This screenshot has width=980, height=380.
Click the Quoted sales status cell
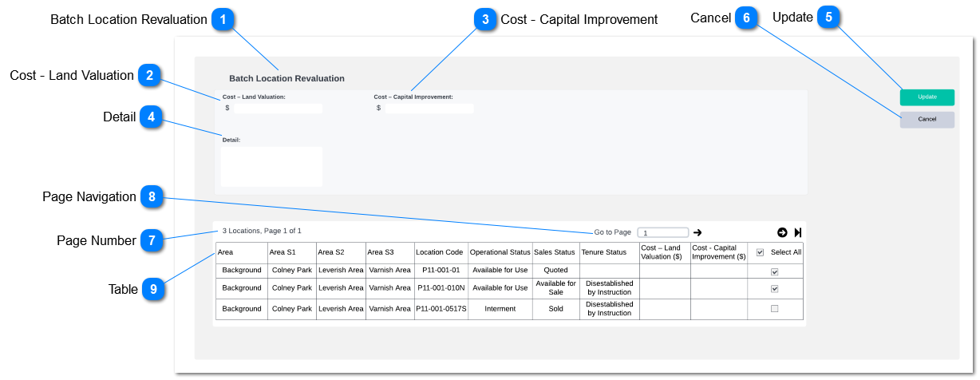555,271
